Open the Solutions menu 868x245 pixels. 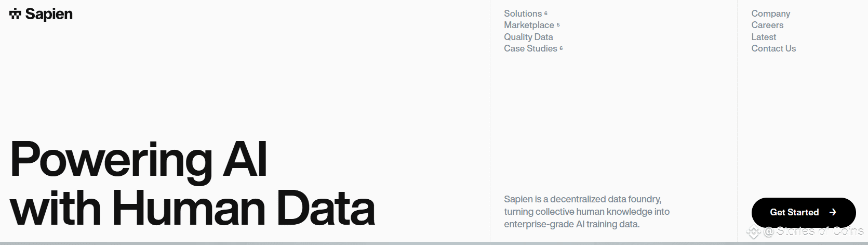click(x=523, y=14)
